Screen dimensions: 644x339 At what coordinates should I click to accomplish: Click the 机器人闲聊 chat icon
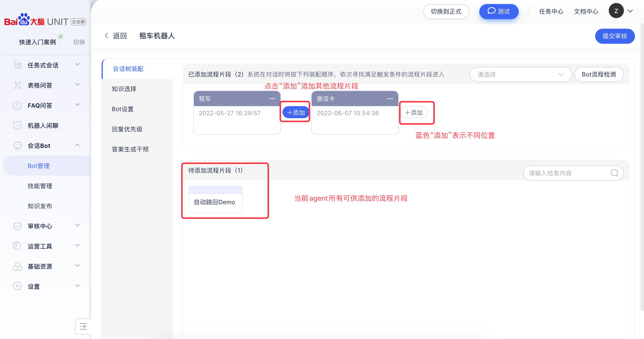pos(18,125)
